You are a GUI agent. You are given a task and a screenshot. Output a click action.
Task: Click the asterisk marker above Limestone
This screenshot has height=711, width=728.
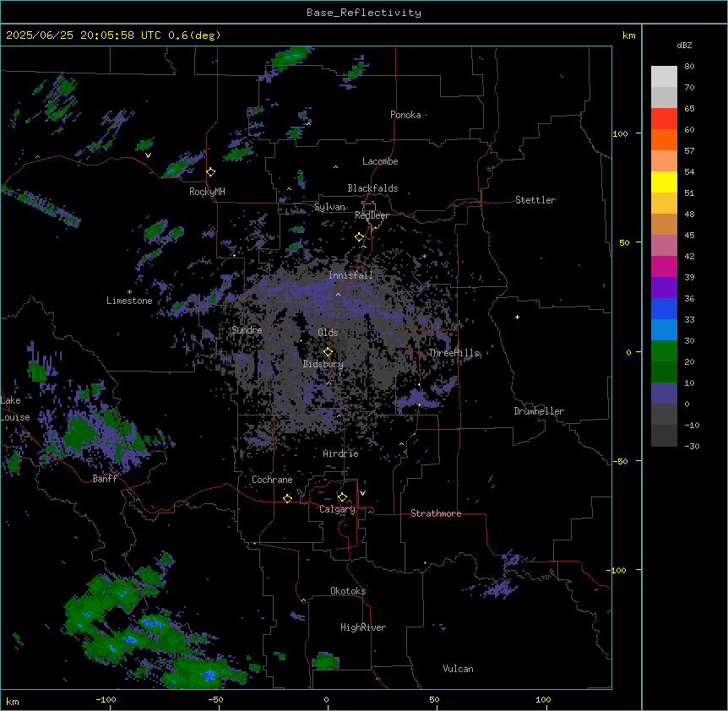point(129,292)
